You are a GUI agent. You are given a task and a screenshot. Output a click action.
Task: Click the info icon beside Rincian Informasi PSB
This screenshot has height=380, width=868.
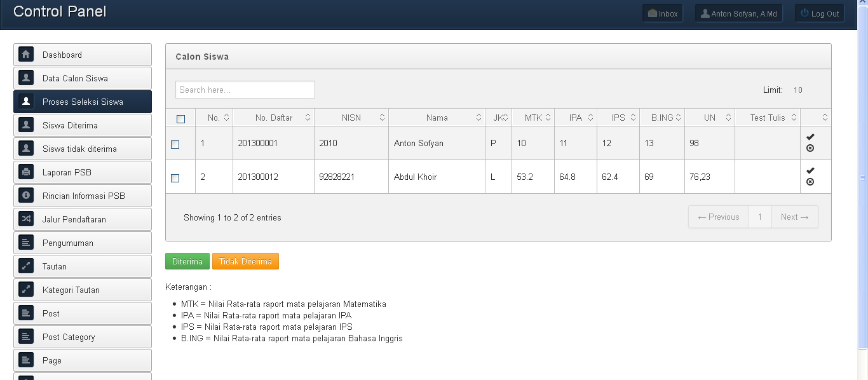click(x=26, y=196)
